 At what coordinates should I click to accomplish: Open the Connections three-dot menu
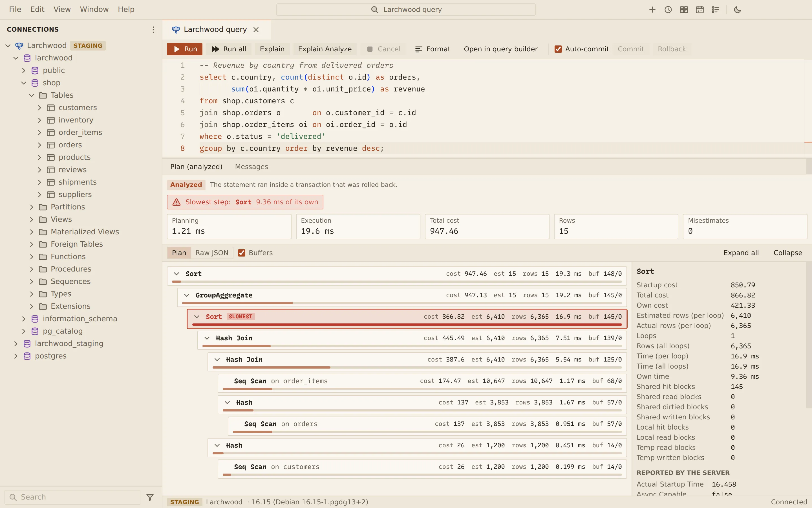click(x=153, y=30)
